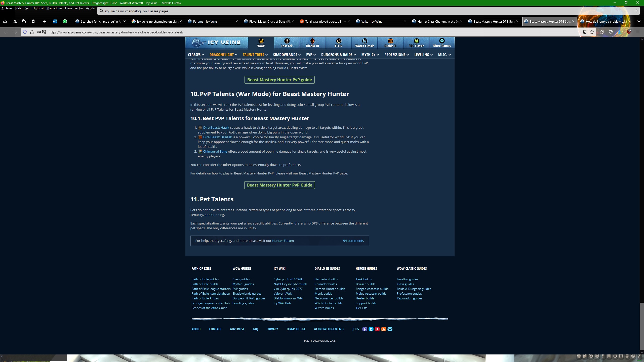Viewport: 644px width, 362px height.
Task: Open a new tab with plus icon
Action: tap(45, 21)
